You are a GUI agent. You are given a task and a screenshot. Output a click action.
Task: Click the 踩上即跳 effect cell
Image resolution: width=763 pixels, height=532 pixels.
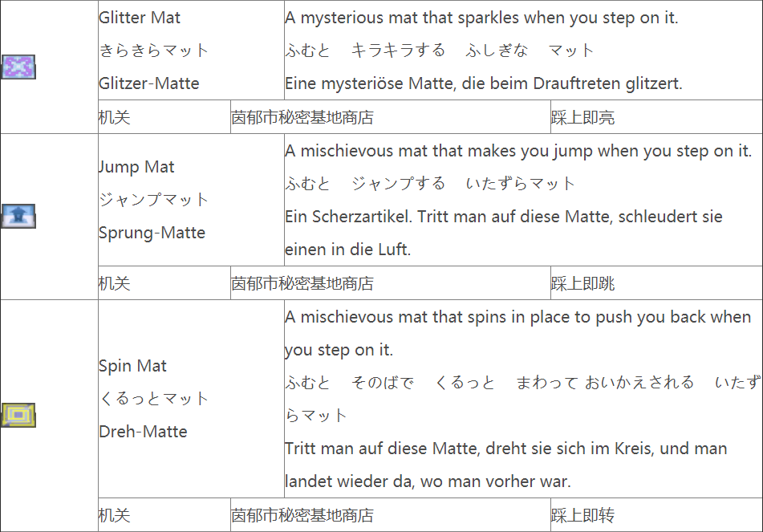tap(583, 284)
